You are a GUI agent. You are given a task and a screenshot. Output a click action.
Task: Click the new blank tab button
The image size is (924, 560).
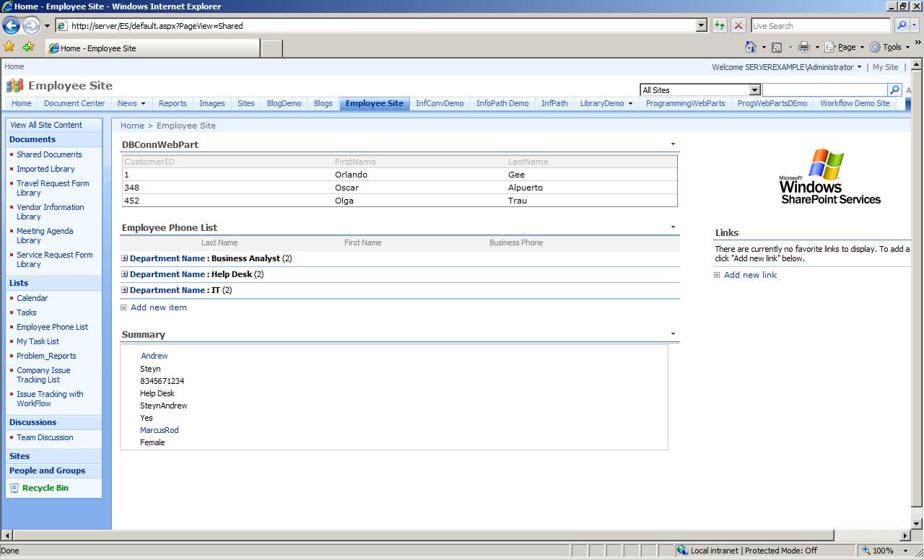[271, 48]
